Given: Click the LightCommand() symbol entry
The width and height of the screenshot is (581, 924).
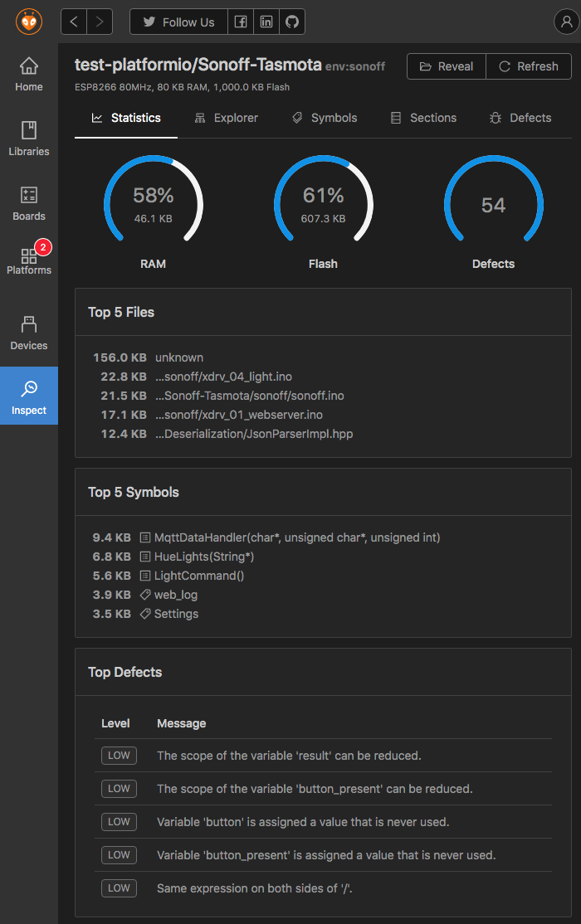Looking at the screenshot, I should click(x=198, y=576).
